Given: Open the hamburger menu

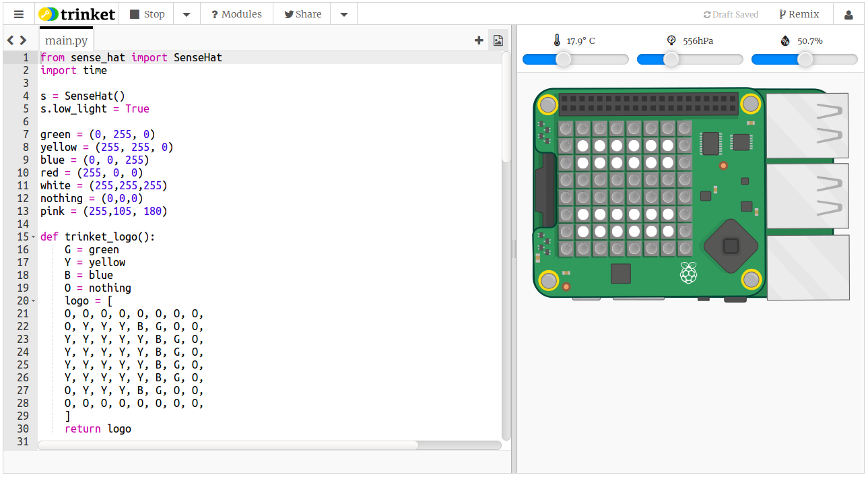Looking at the screenshot, I should [x=18, y=13].
